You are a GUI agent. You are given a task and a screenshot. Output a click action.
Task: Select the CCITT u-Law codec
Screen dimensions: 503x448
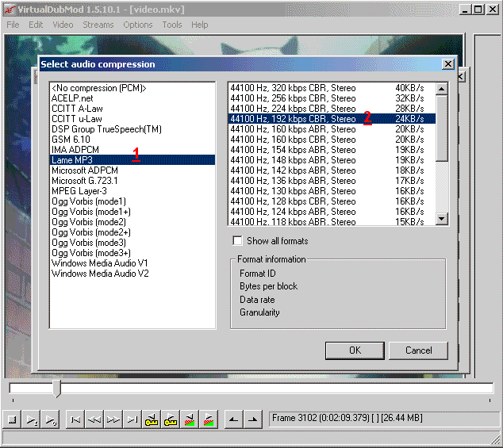point(132,119)
